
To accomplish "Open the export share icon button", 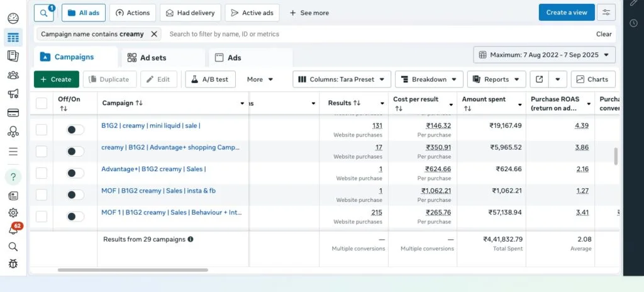I will (539, 79).
